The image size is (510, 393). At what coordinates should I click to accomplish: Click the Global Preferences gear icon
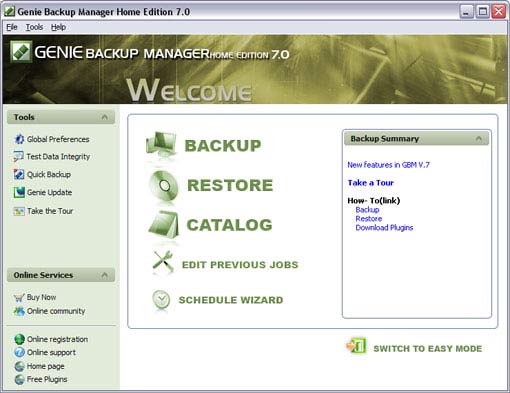[x=19, y=139]
